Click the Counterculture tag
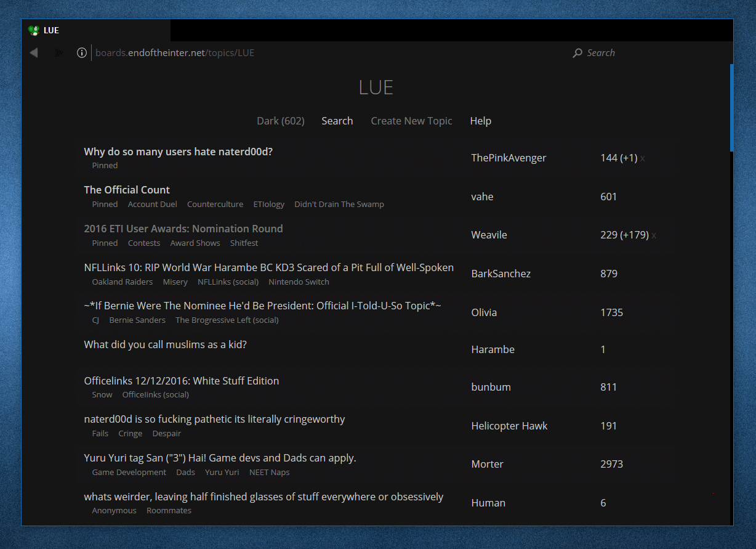The image size is (756, 549). (x=215, y=205)
